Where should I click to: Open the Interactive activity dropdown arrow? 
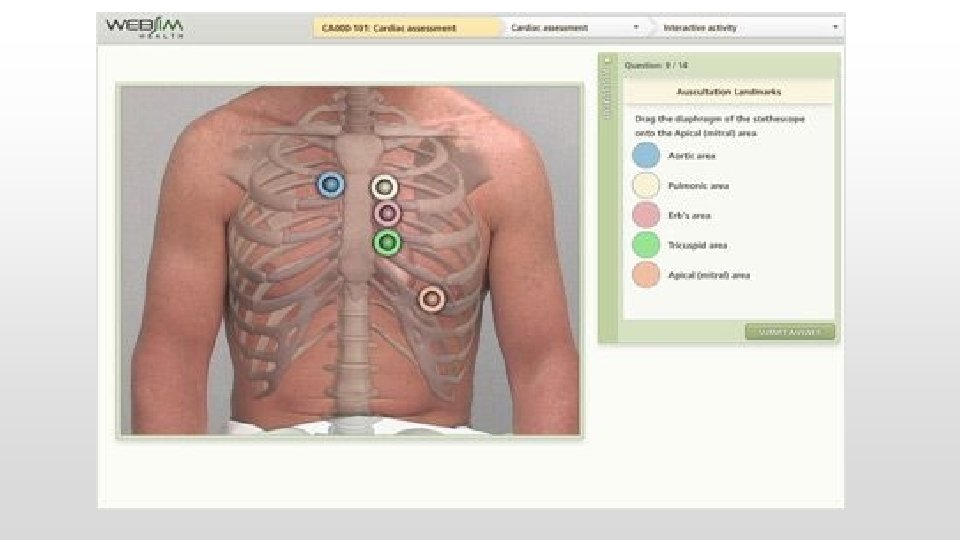click(835, 27)
